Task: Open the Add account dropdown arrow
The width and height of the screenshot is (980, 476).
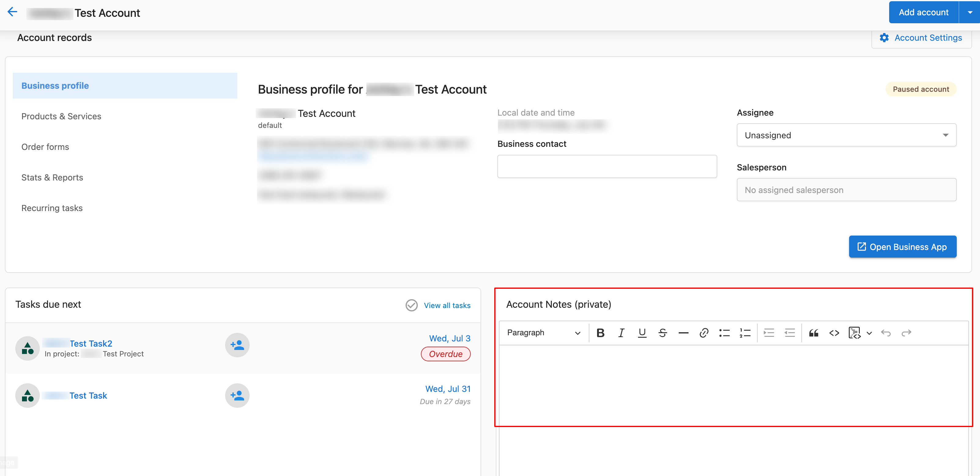Action: (x=970, y=12)
